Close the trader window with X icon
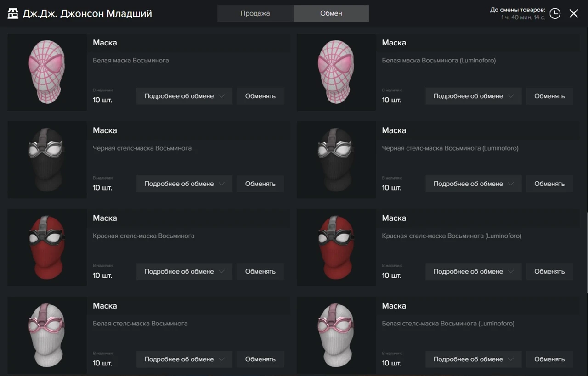This screenshot has height=376, width=588. coord(574,13)
